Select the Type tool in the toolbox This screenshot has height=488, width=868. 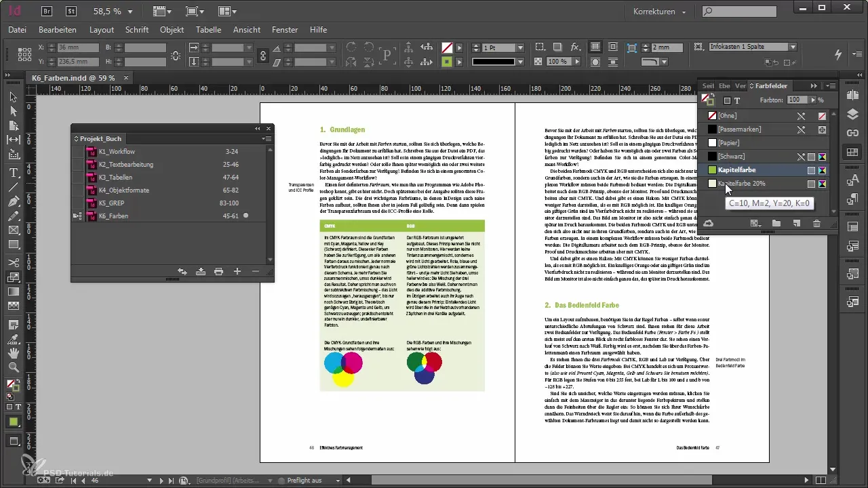tap(13, 172)
